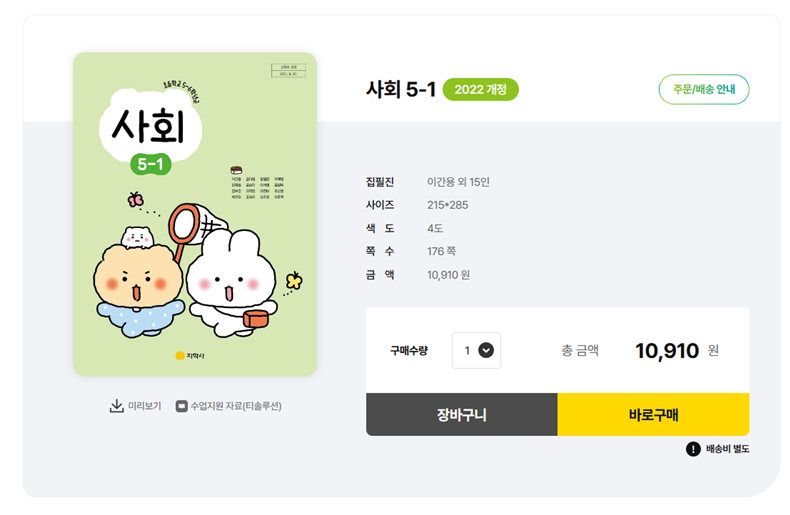The image size is (790, 515).
Task: Click the 배송비 별도 exclamation icon
Action: pos(693,448)
